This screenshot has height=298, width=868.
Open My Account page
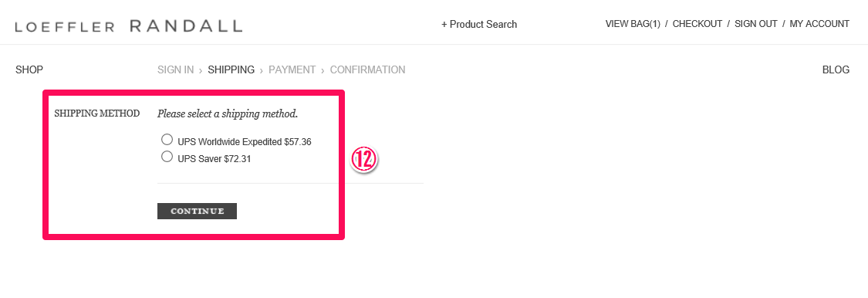click(x=819, y=24)
